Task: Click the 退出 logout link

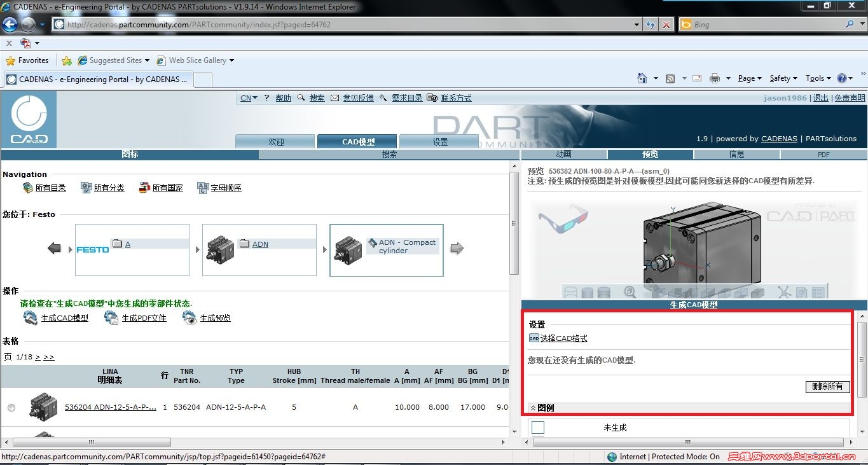Action: (x=821, y=98)
